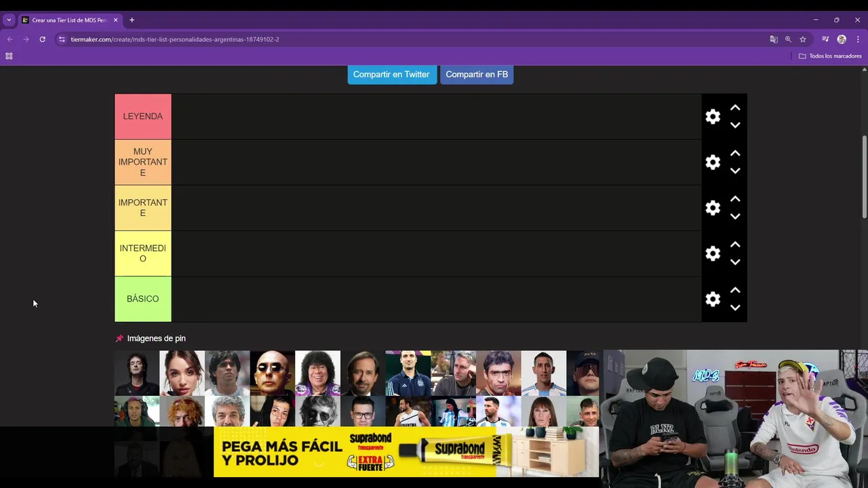
Task: Select curly-haired man in purple jacket thumbnail
Action: [x=317, y=373]
